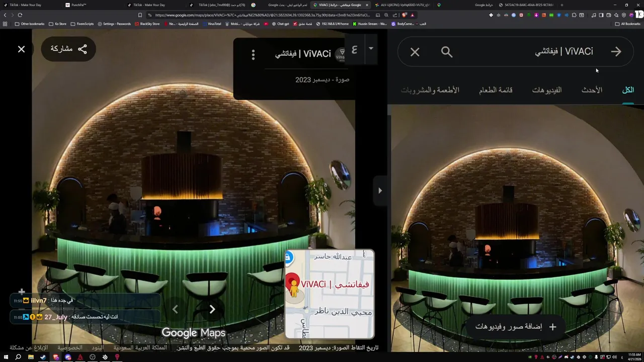Open the BlackSky Store bookmark
The height and width of the screenshot is (362, 644).
(x=147, y=24)
